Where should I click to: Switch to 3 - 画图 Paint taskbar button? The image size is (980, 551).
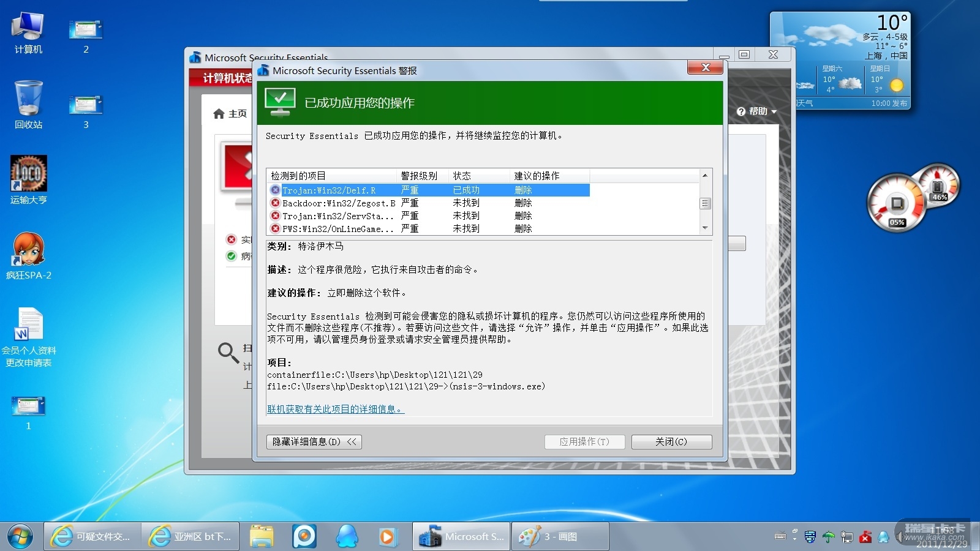pos(560,536)
